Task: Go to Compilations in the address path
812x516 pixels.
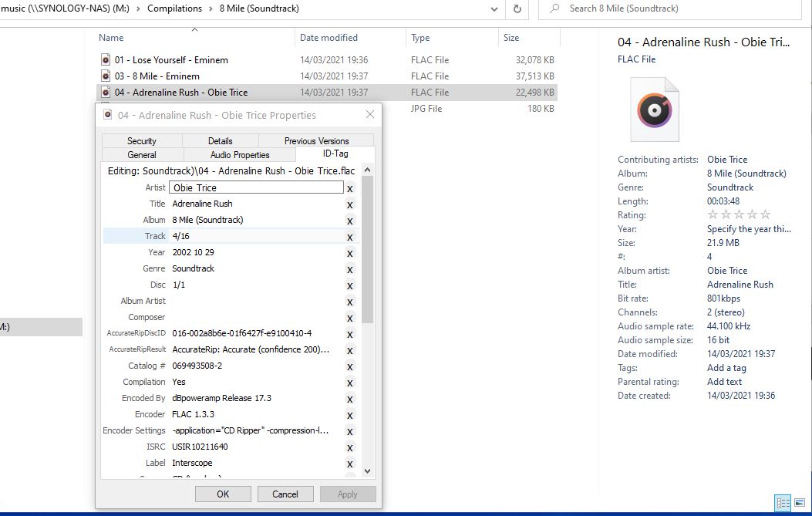Action: 174,8
